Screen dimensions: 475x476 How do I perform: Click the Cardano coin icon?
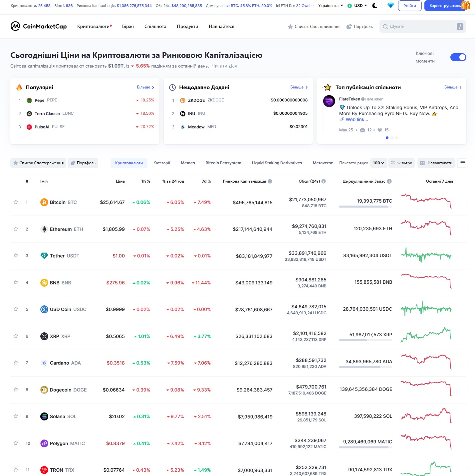44,363
